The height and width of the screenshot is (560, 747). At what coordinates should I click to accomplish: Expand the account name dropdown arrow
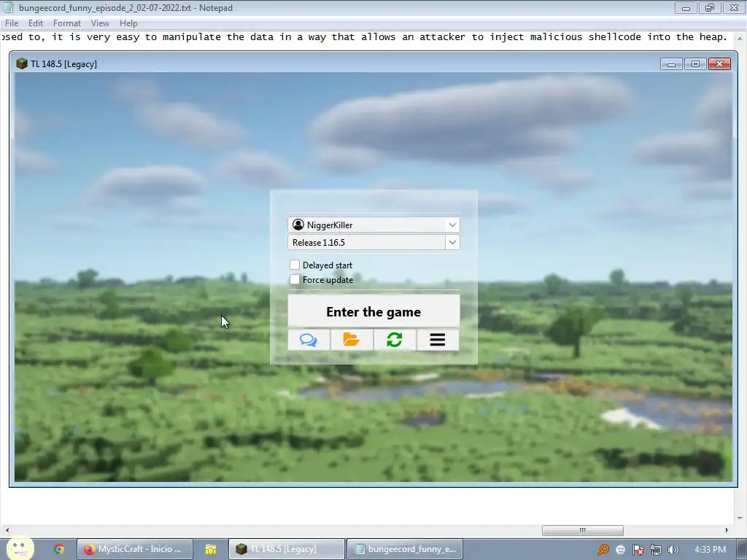click(452, 225)
